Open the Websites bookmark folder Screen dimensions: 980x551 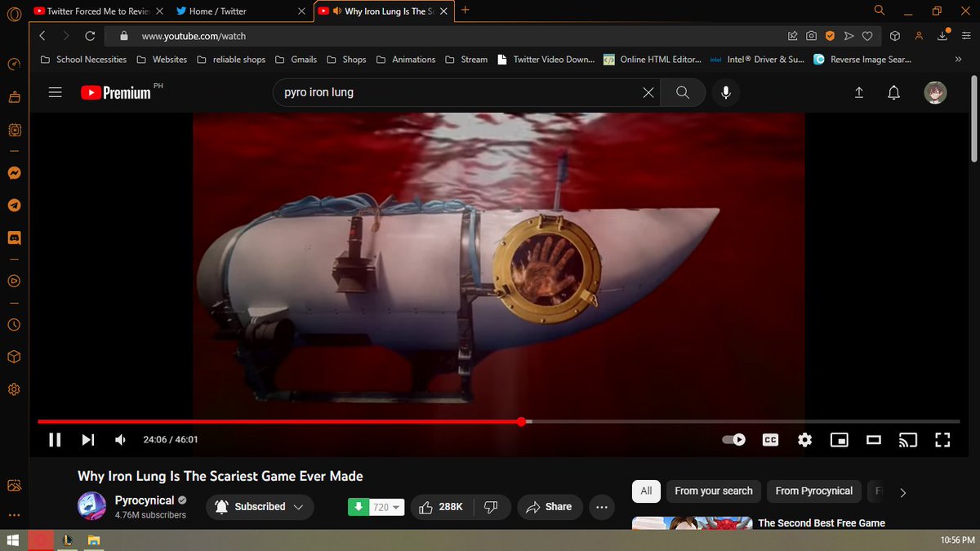(162, 60)
